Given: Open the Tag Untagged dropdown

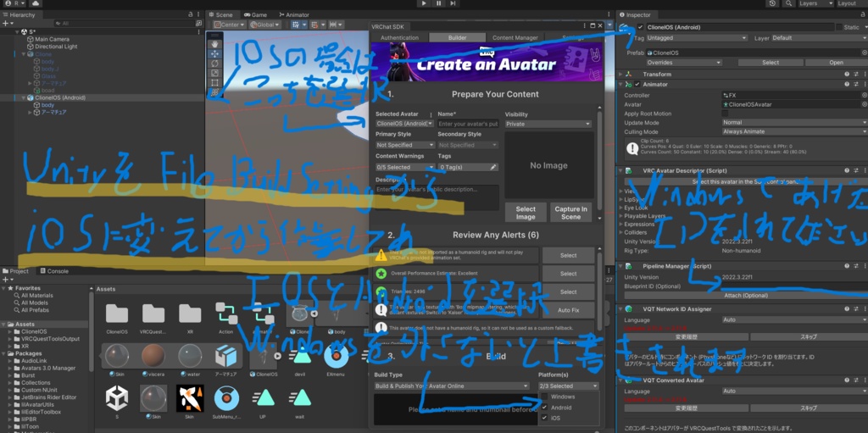Looking at the screenshot, I should [697, 38].
